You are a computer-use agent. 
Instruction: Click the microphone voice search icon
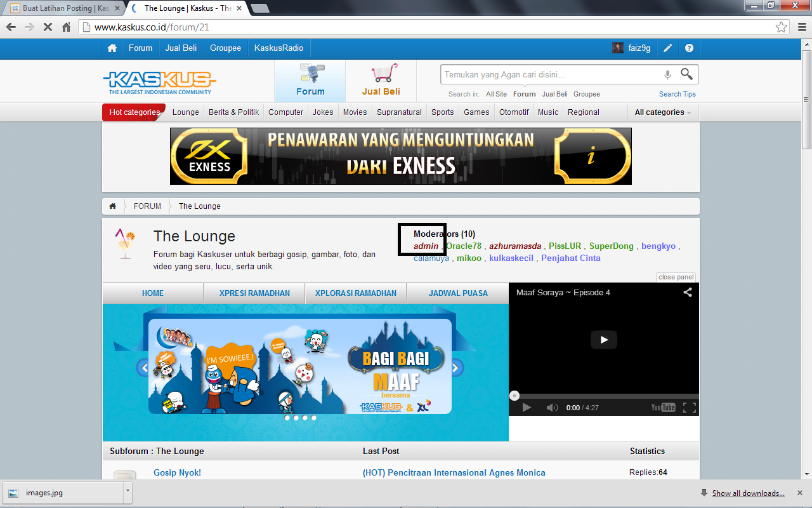pyautogui.click(x=667, y=74)
